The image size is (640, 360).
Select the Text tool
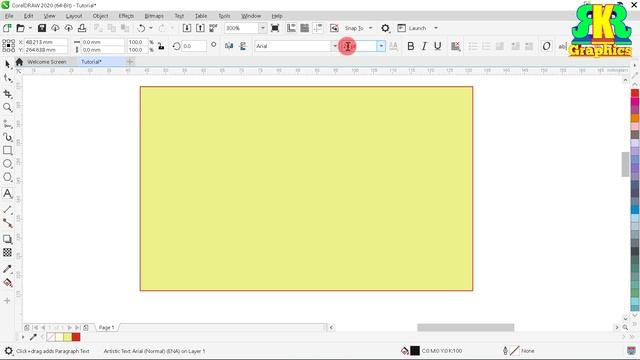pos(7,193)
